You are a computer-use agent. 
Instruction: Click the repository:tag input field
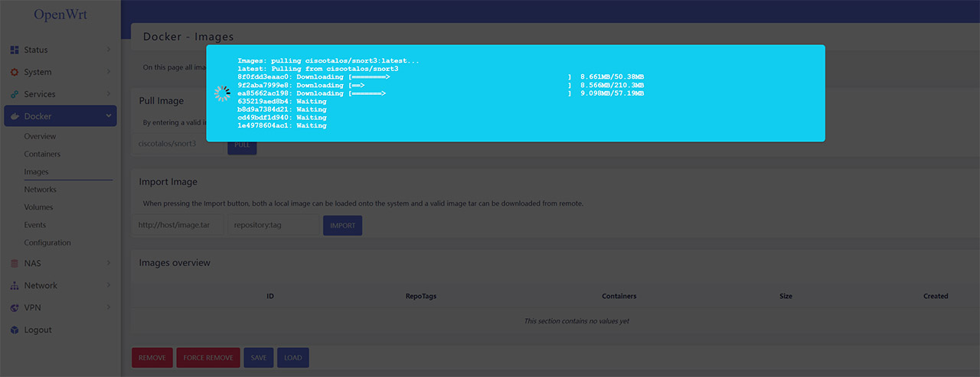[x=273, y=226]
